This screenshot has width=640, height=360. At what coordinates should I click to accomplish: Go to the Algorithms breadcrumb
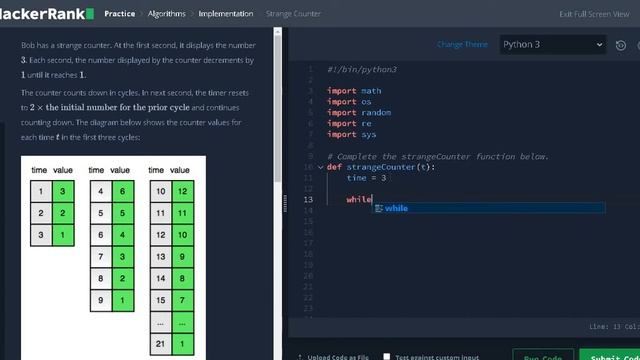click(x=167, y=14)
